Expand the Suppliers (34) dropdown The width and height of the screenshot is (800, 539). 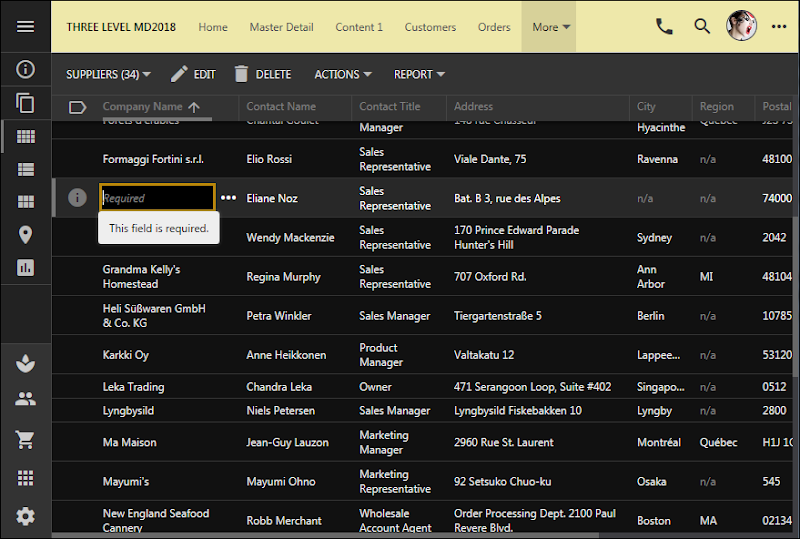point(108,74)
